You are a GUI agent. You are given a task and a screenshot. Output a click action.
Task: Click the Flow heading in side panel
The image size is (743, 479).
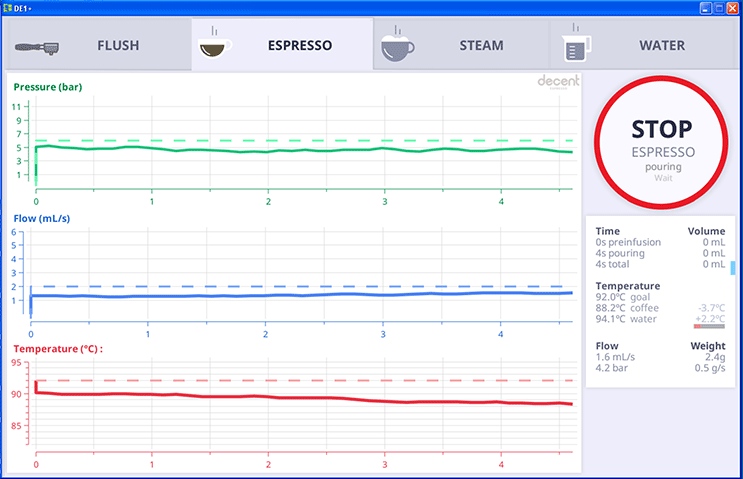click(607, 346)
